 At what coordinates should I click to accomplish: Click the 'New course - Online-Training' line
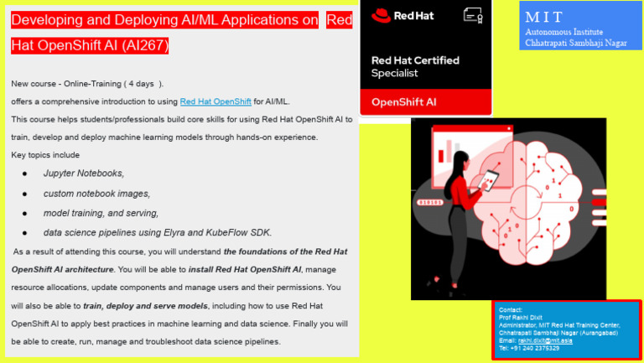87,84
